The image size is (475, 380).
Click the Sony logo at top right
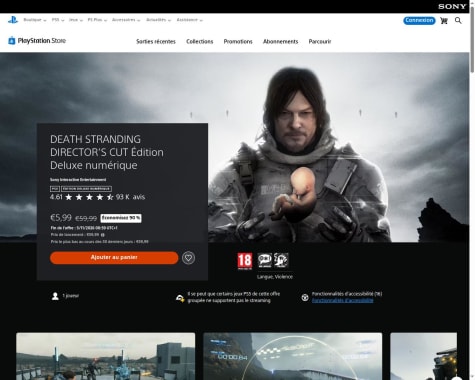452,6
